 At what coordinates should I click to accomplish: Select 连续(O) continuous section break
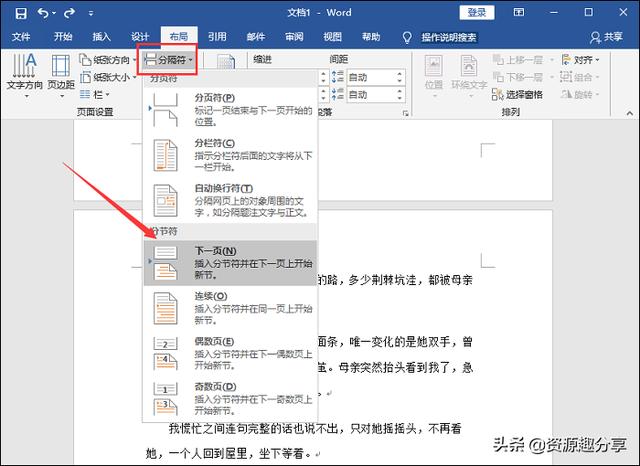(230, 308)
